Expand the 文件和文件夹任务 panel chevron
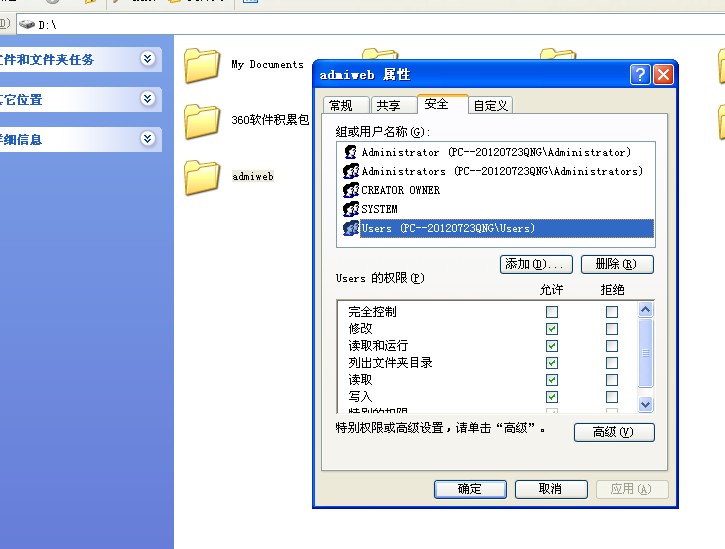The image size is (725, 549). point(148,59)
